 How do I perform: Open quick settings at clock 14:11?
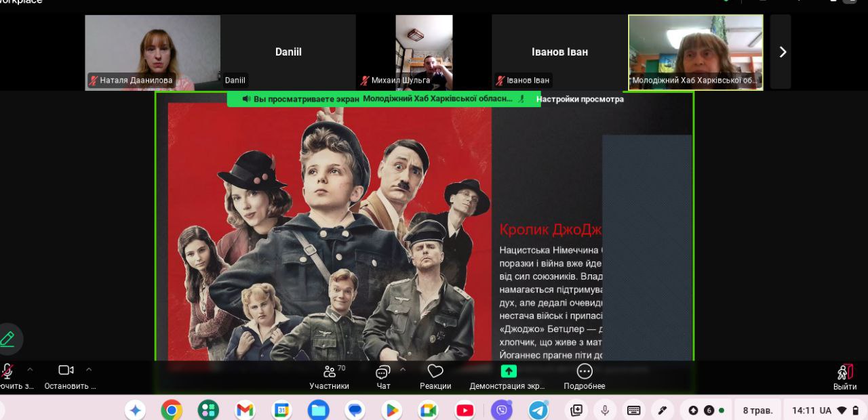click(825, 410)
